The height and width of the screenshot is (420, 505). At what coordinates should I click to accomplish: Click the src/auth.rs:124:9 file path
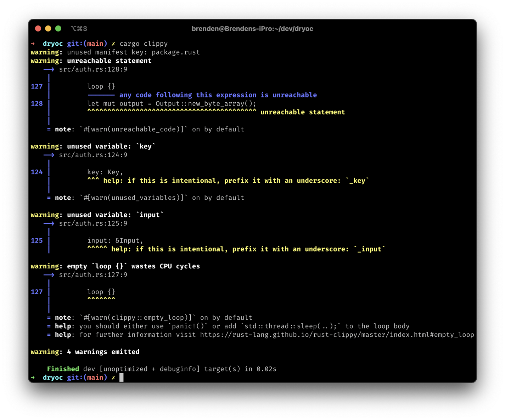pos(93,155)
